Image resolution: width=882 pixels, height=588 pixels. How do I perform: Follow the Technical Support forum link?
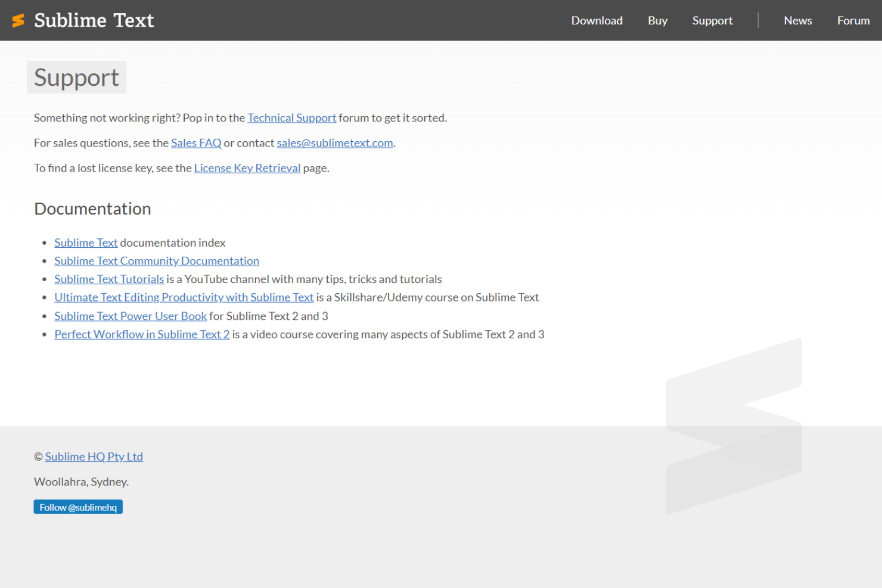291,118
